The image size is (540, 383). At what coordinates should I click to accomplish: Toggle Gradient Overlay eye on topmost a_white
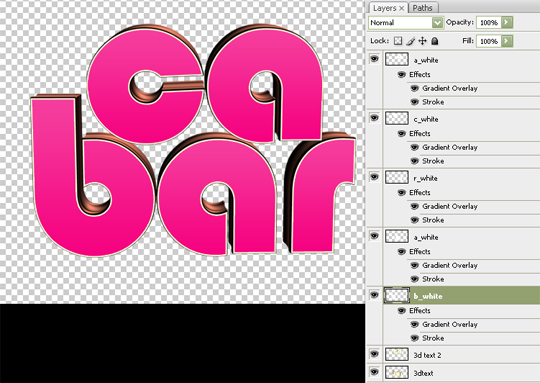point(415,89)
